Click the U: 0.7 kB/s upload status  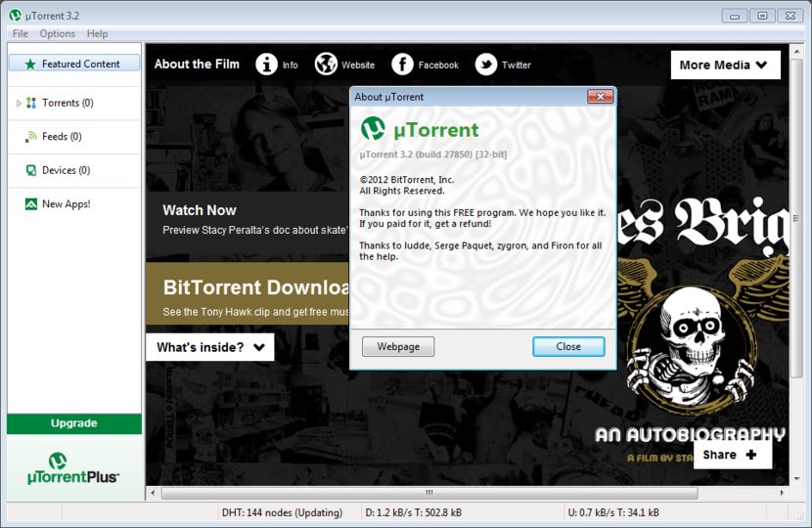pos(613,512)
